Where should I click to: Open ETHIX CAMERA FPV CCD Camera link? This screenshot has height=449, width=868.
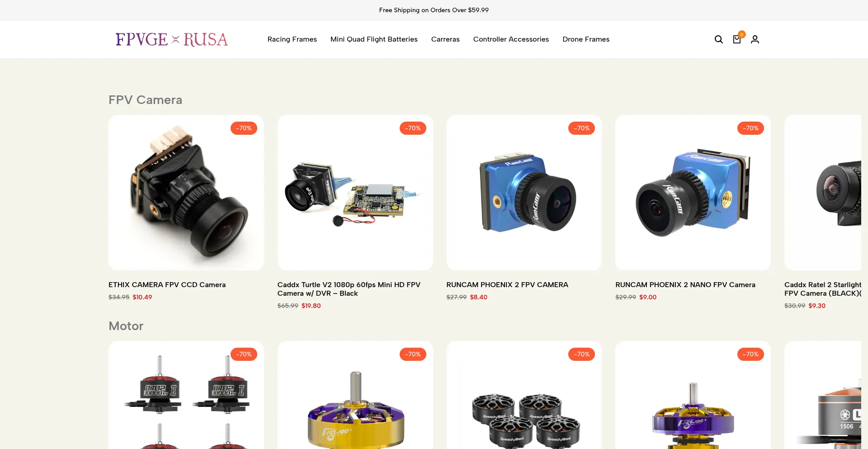pos(167,285)
